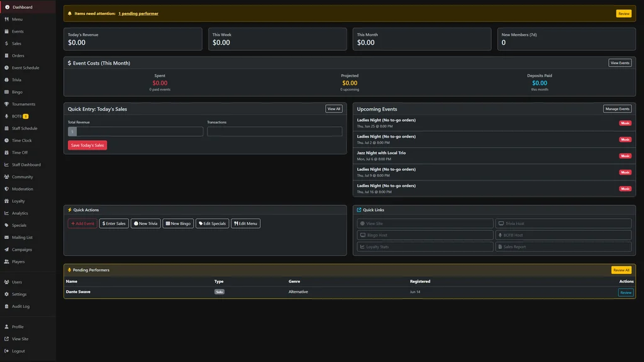The image size is (644, 362).
Task: Click Review for Dante Swave
Action: 626,293
